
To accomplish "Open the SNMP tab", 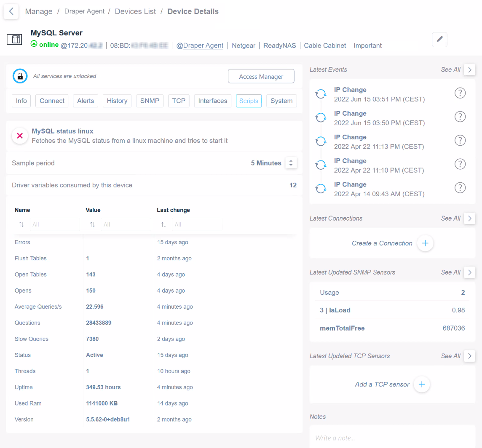I will [150, 101].
